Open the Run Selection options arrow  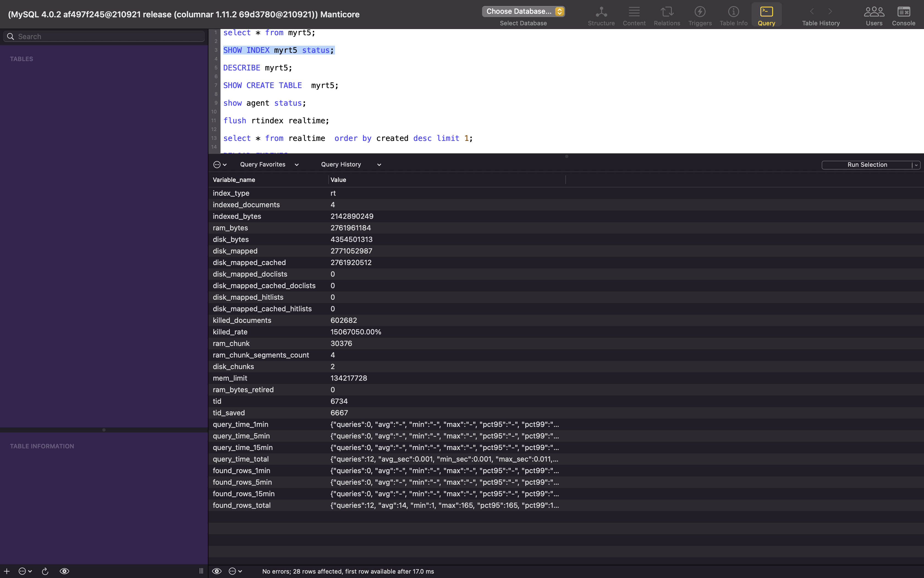click(916, 165)
